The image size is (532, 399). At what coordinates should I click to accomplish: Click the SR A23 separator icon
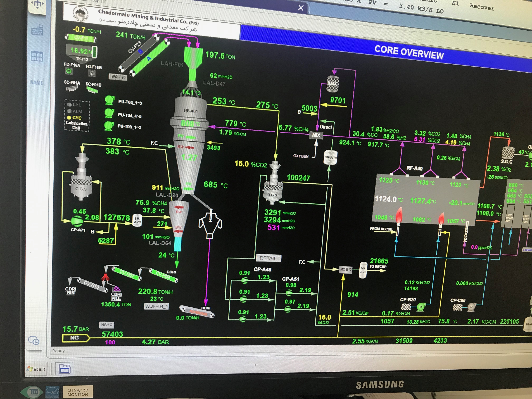pyautogui.click(x=363, y=270)
